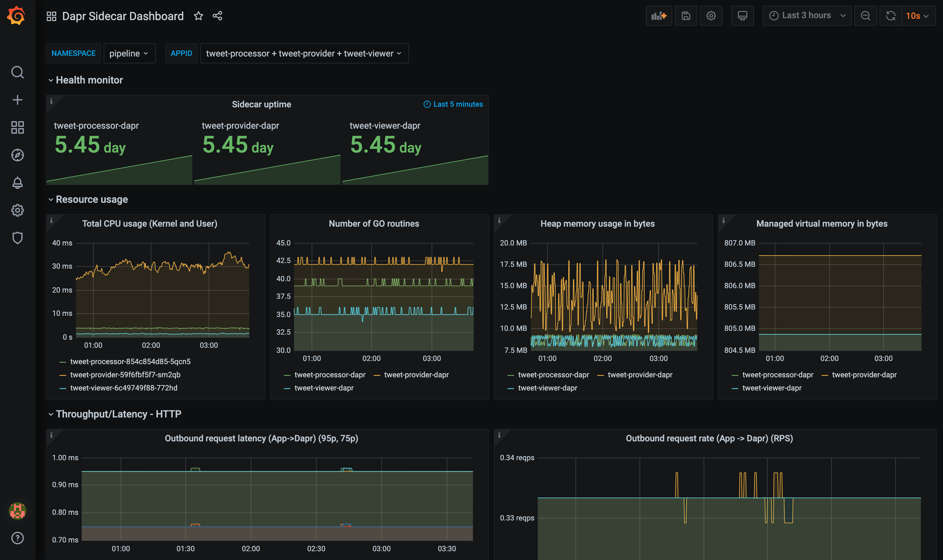Open the APPID selection dropdown

click(304, 53)
